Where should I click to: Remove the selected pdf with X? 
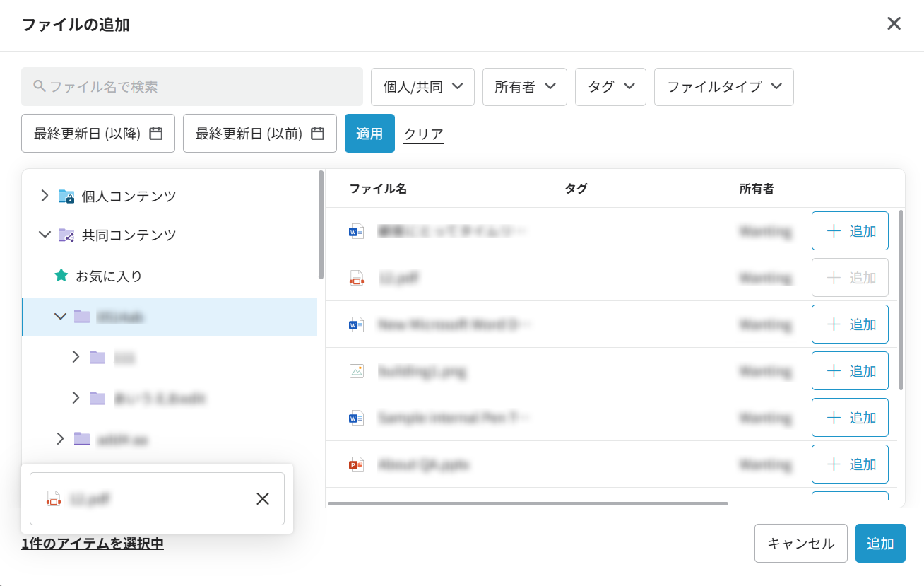[263, 499]
